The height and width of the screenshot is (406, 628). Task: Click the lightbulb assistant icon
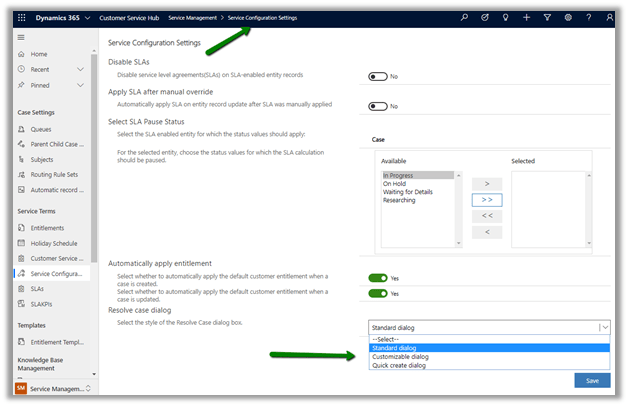[505, 17]
